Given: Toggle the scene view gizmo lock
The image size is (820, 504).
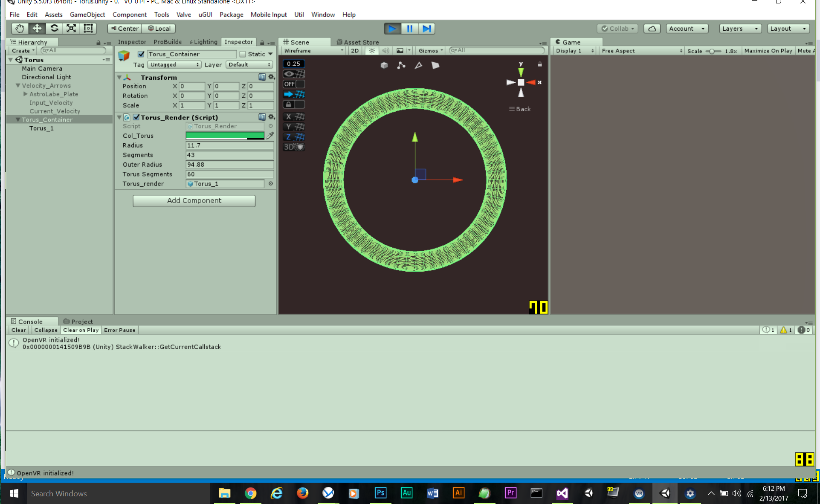Looking at the screenshot, I should 539,64.
